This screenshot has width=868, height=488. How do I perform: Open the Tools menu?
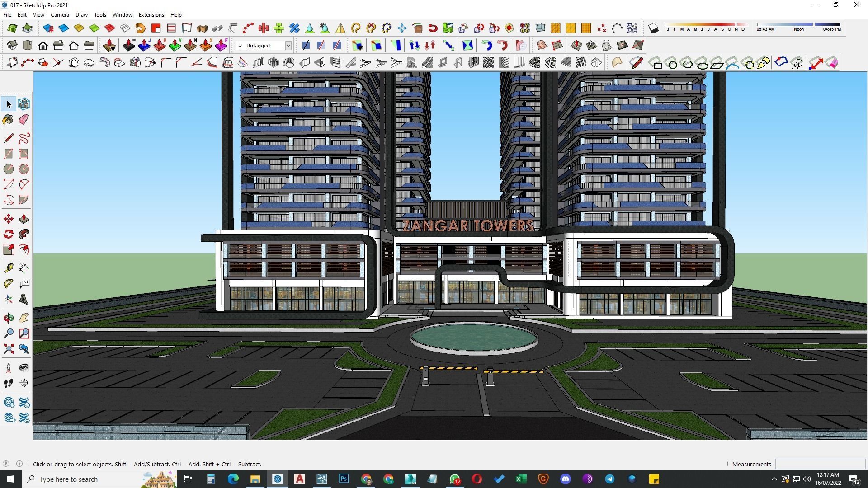pos(100,14)
